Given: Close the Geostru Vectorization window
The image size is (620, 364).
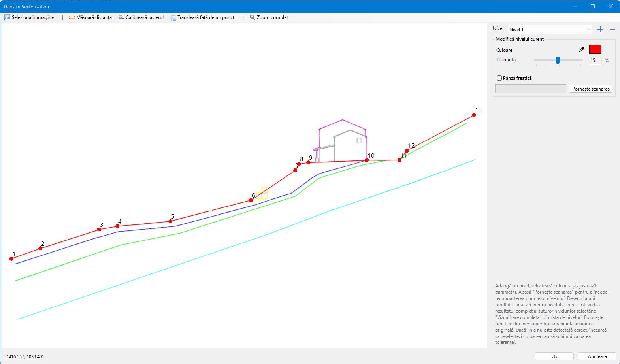Looking at the screenshot, I should pyautogui.click(x=611, y=6).
